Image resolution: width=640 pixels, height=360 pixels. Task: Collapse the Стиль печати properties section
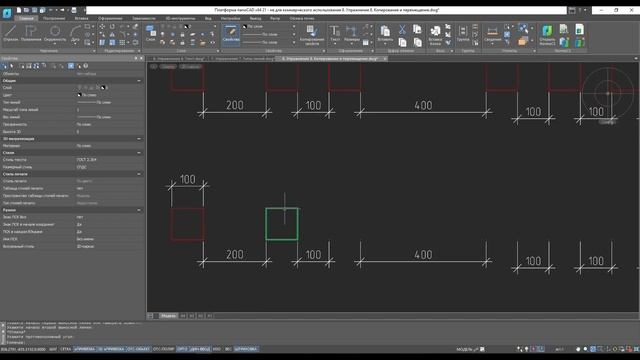[x=139, y=174]
